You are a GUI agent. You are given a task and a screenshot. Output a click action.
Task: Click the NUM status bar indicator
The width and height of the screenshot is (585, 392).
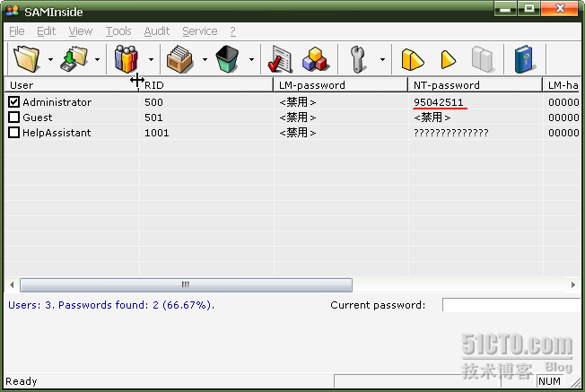click(549, 381)
